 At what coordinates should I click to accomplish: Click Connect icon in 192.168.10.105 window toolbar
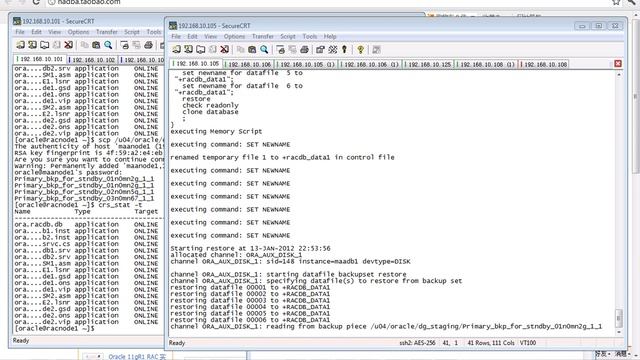click(176, 49)
